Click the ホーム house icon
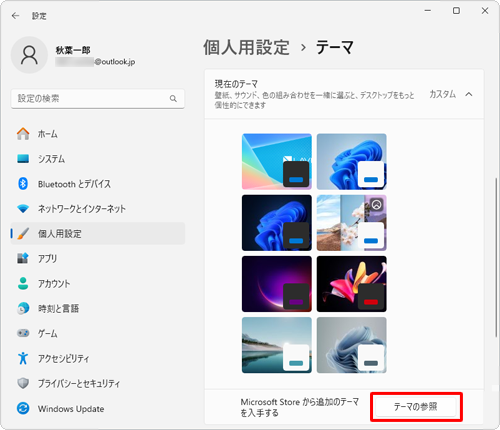Screen dimensions: 500x430 (x=23, y=134)
